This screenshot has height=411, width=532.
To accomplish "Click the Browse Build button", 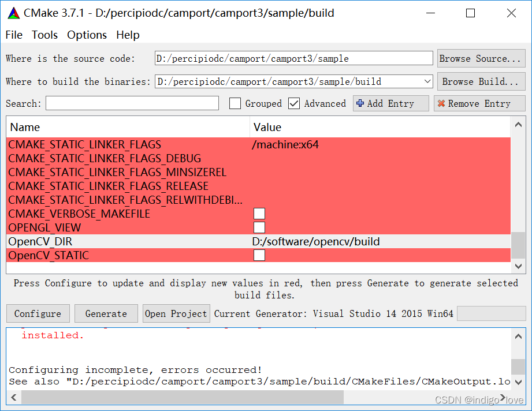I will coord(481,81).
